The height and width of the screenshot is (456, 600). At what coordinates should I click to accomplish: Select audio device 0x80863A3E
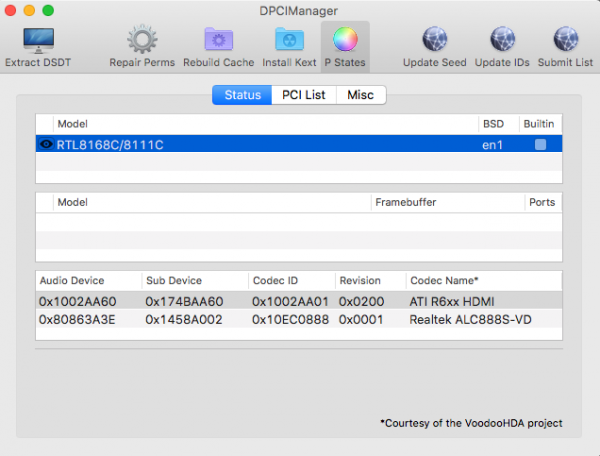77,319
